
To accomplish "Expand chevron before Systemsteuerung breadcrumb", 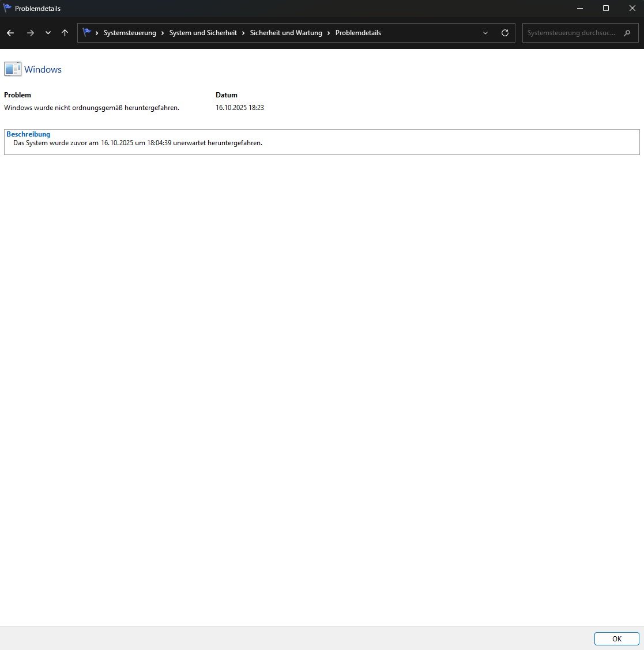I will [x=97, y=33].
